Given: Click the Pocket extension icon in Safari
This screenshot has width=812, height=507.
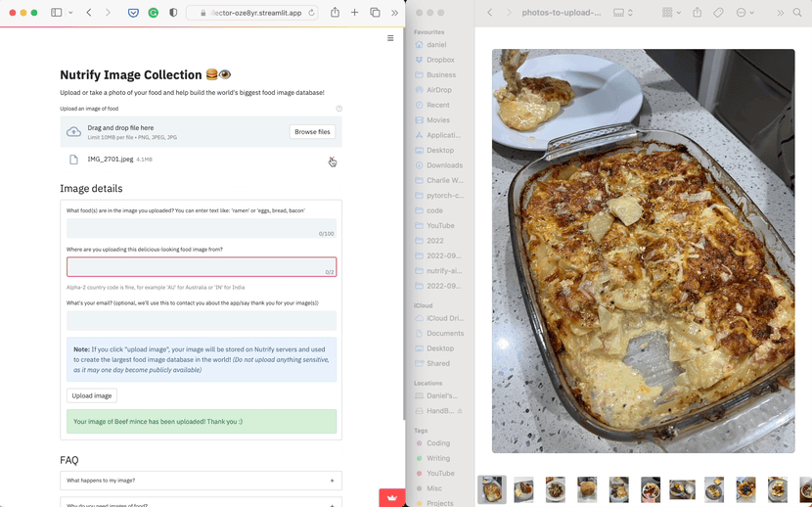Looking at the screenshot, I should [134, 13].
